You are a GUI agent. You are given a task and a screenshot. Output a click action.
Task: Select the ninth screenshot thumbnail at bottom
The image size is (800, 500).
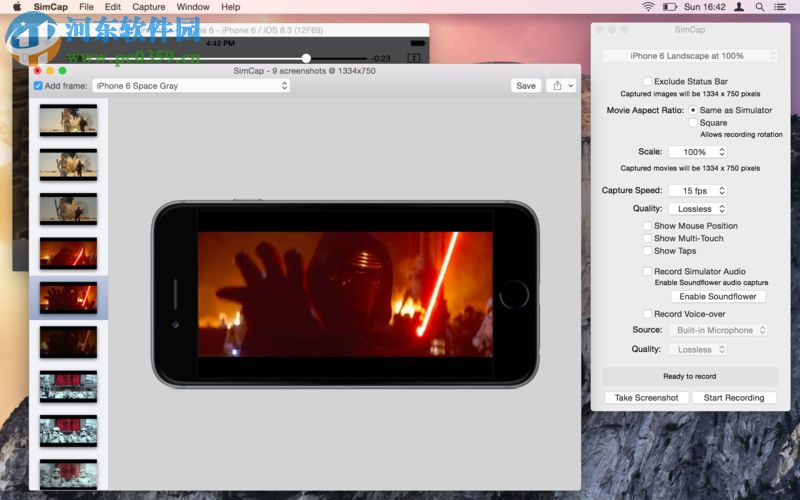(68, 474)
